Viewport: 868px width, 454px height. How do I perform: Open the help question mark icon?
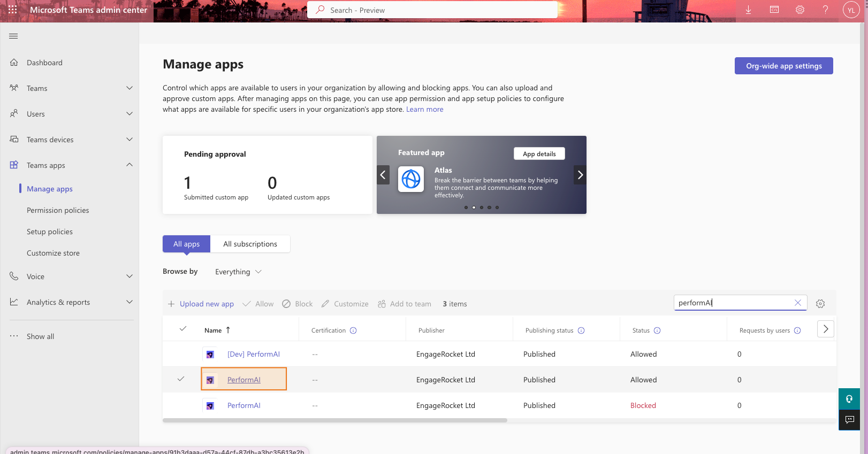point(825,10)
